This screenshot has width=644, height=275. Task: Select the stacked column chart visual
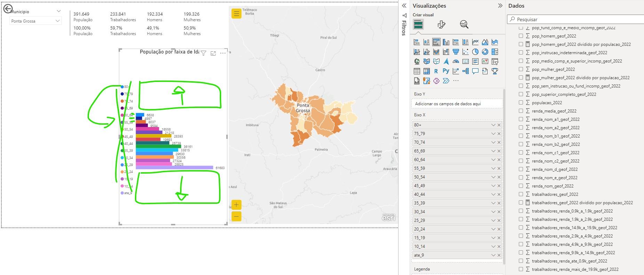point(427,42)
